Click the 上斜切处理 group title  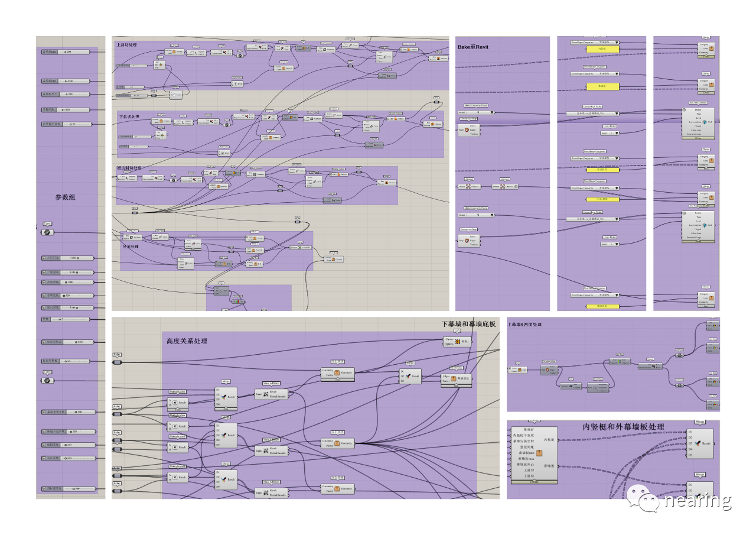[127, 45]
